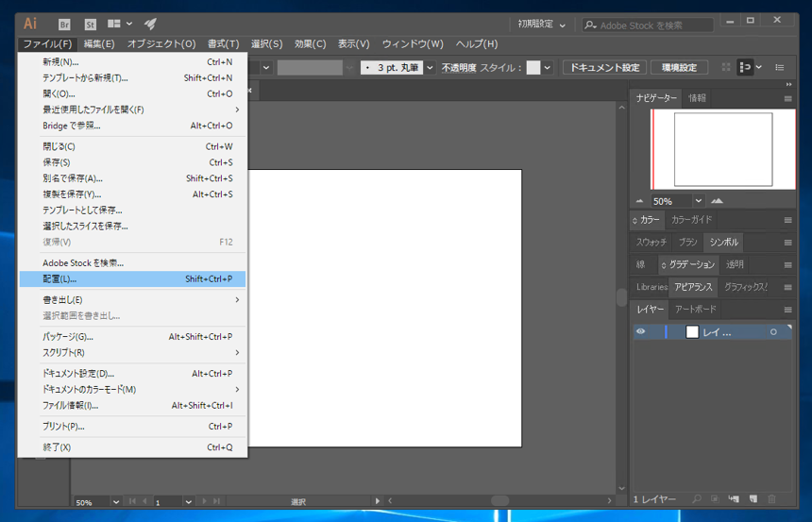Choose 別名で保存(A)... menu entry

tap(132, 178)
